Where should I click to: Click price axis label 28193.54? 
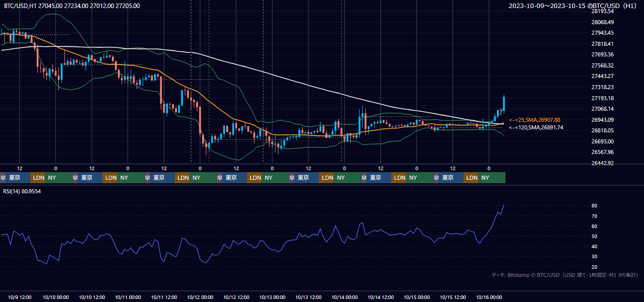pos(602,11)
